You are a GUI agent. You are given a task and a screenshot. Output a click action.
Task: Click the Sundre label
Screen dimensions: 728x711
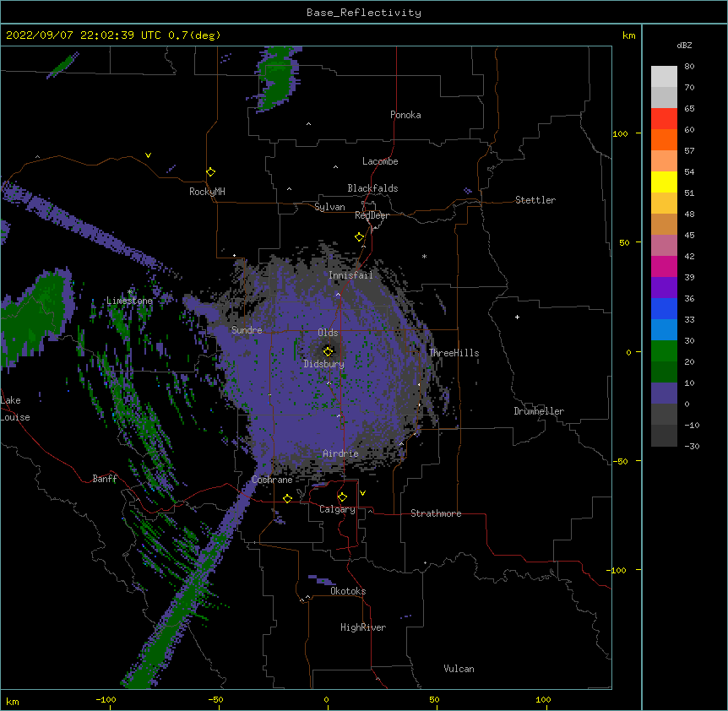[x=247, y=330]
